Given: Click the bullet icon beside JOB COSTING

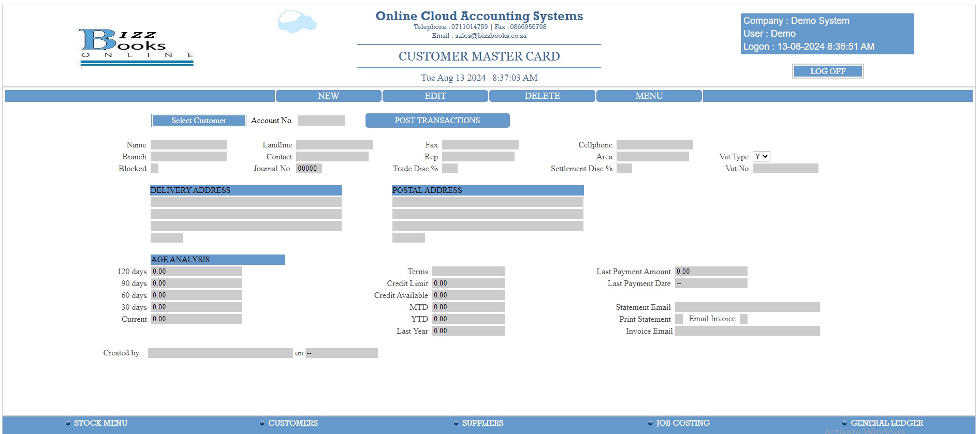Looking at the screenshot, I should tap(650, 423).
